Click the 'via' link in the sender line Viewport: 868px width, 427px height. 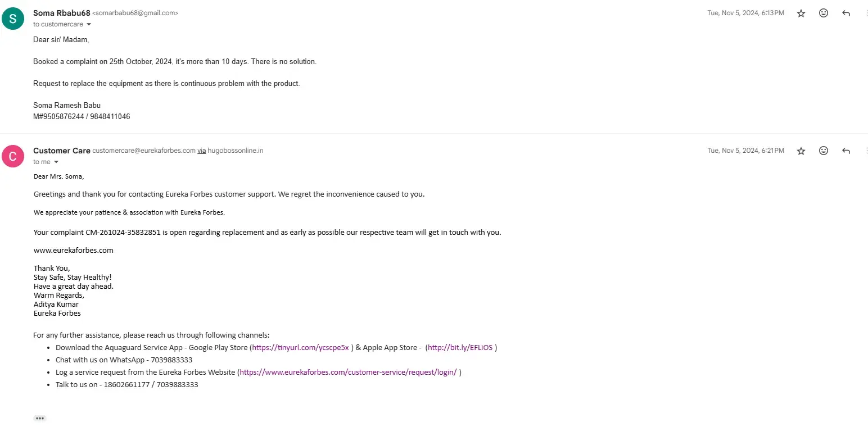(201, 151)
